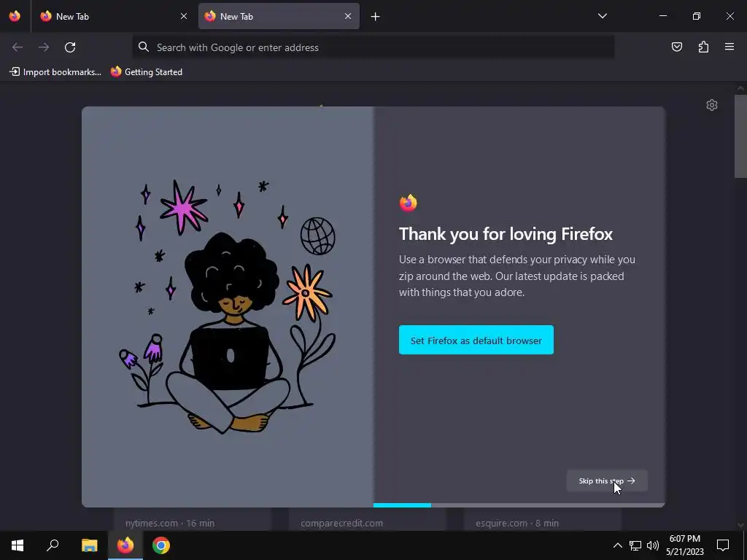This screenshot has width=747, height=560.
Task: Click the onboarding progress bar indicator
Action: coord(519,505)
